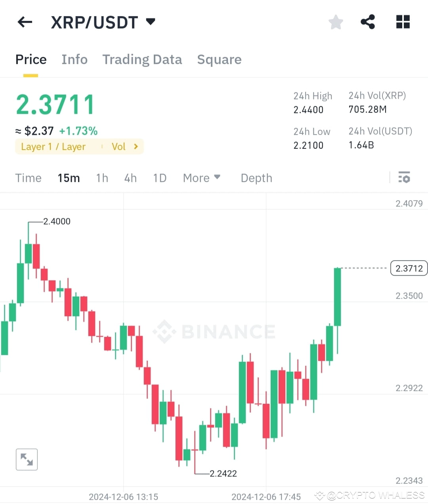This screenshot has height=504, width=428.
Task: Switch to the 1h candle interval
Action: (102, 178)
